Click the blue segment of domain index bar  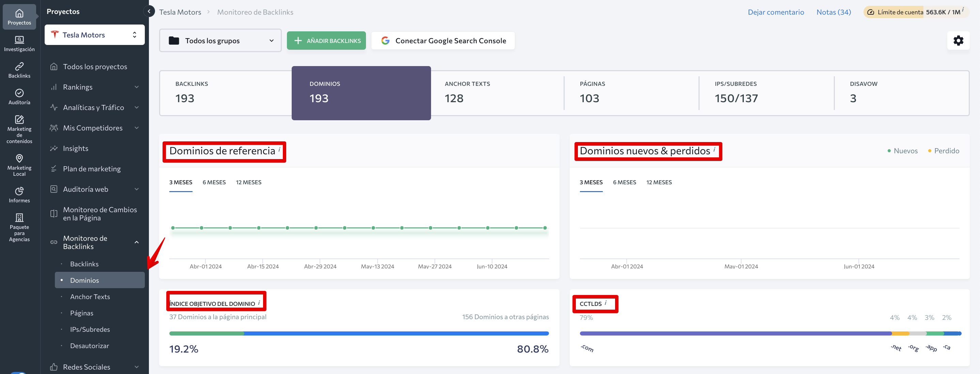[x=396, y=334]
